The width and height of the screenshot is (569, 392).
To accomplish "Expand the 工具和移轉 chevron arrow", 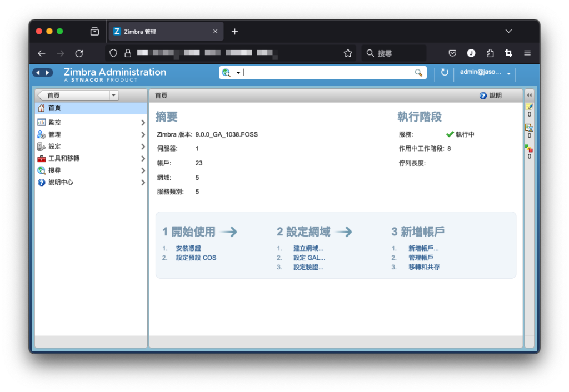I will pos(143,159).
